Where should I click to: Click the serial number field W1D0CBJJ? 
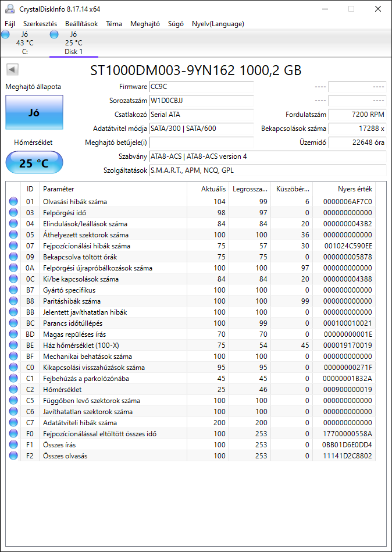pos(202,101)
